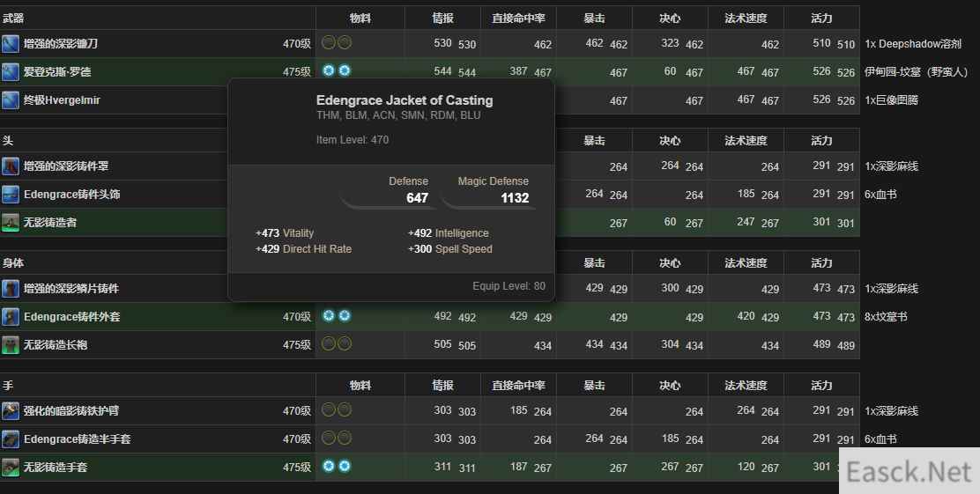The image size is (980, 494).
Task: Toggle second materia slot of 爱登克斯·罗德
Action: point(345,70)
